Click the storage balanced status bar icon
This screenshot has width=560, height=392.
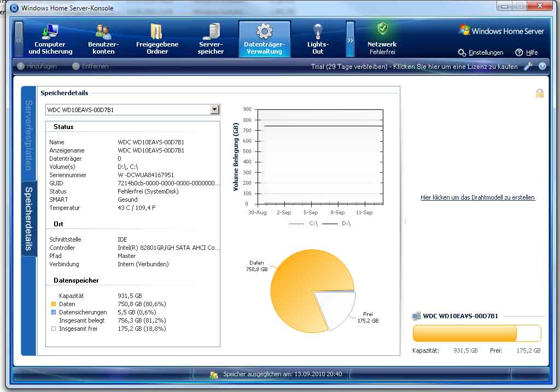coord(214,375)
